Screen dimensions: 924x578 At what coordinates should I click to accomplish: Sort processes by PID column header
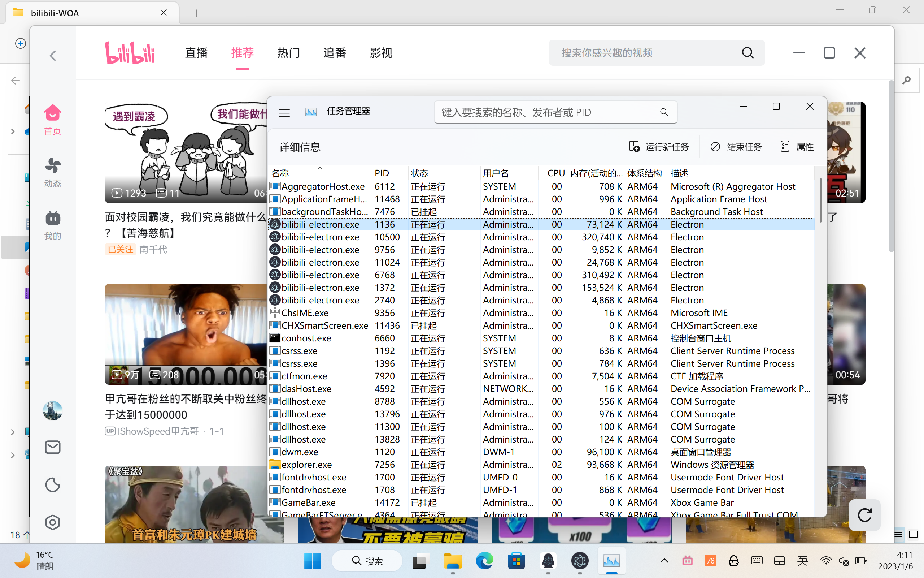pyautogui.click(x=390, y=173)
